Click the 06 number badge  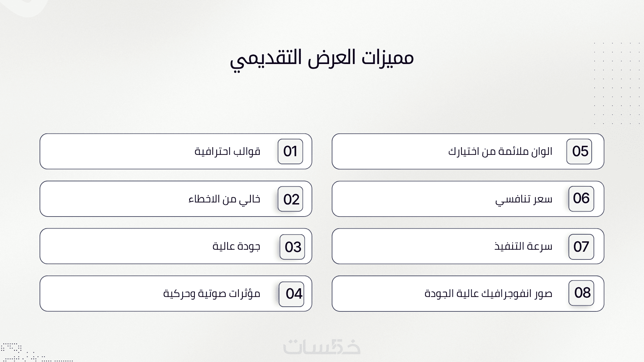point(581,199)
